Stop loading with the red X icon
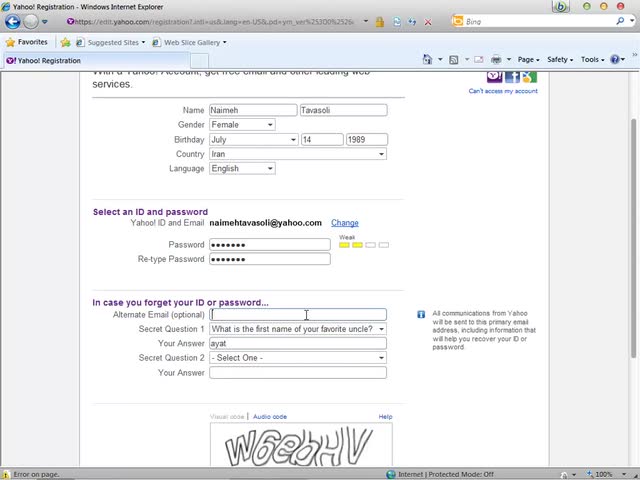Screen dimensions: 640x480 point(428,22)
